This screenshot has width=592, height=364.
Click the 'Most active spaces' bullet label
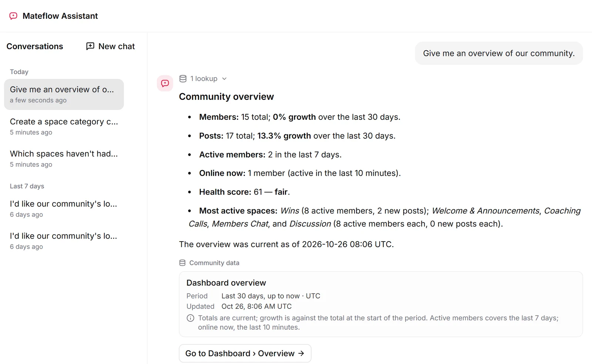coord(238,211)
